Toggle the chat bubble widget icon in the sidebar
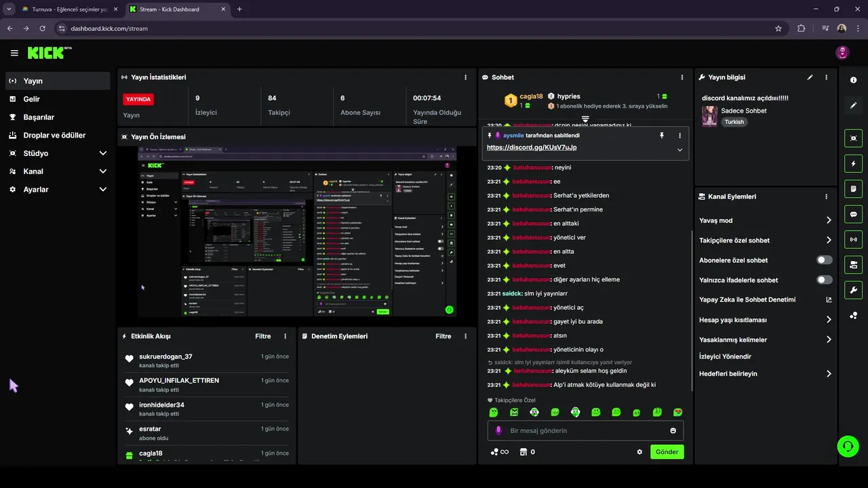The height and width of the screenshot is (488, 868). [853, 214]
